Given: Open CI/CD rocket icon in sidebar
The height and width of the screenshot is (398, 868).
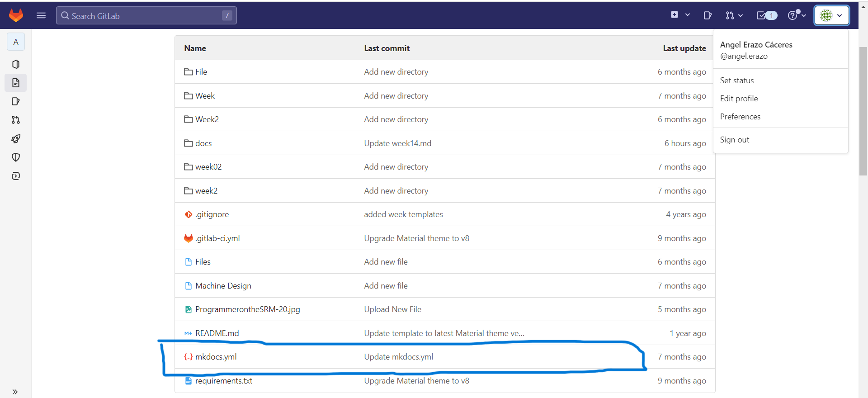Looking at the screenshot, I should click(x=16, y=139).
